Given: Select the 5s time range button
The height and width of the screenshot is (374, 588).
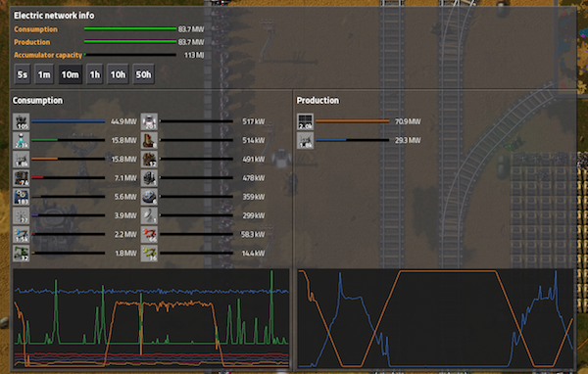Looking at the screenshot, I should tap(23, 74).
